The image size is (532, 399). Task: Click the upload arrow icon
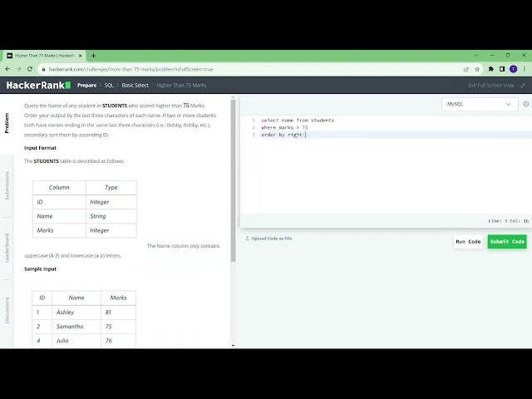pyautogui.click(x=247, y=239)
